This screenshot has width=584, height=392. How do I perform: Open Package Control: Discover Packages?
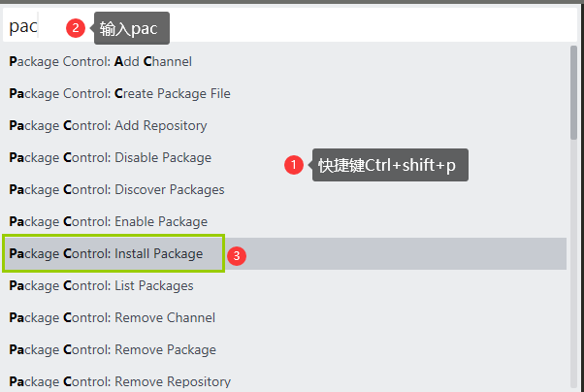pos(116,189)
